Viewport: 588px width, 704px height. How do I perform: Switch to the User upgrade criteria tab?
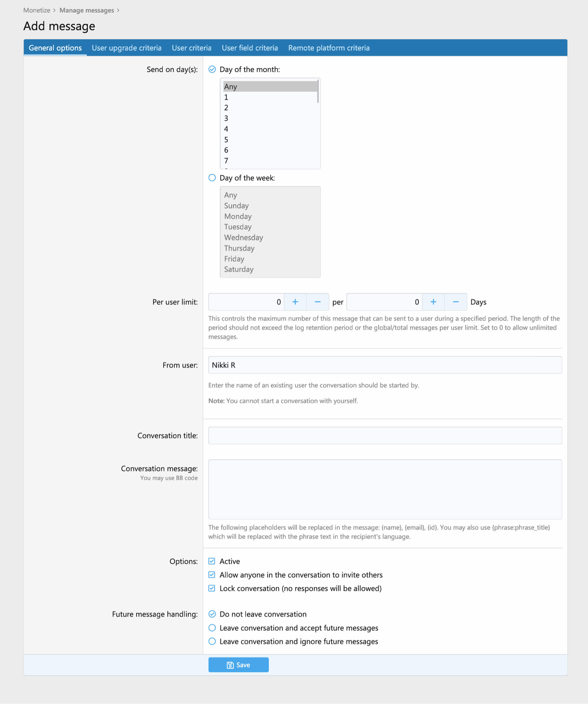[x=127, y=48]
